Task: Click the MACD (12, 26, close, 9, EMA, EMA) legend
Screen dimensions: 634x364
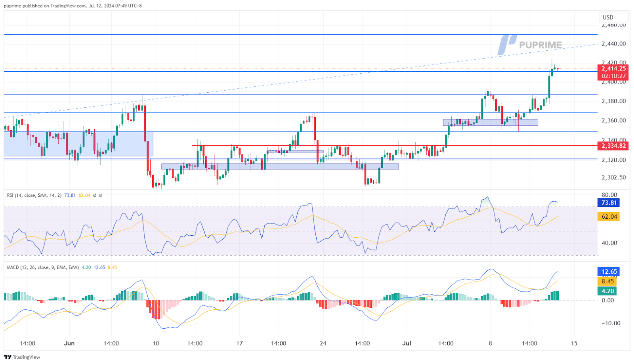Action: pos(43,267)
